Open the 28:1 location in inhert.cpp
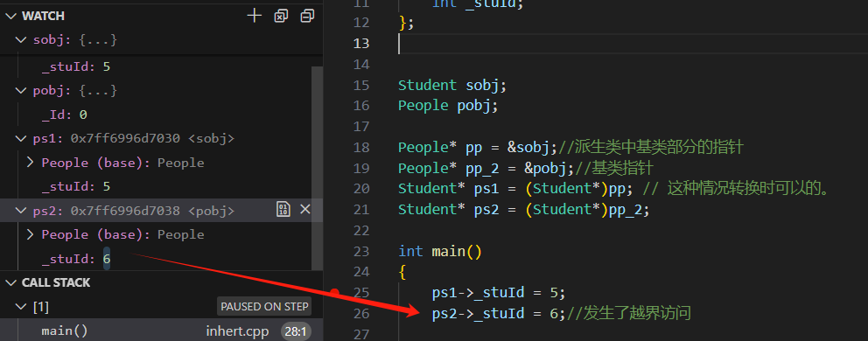The height and width of the screenshot is (341, 868). tap(296, 331)
